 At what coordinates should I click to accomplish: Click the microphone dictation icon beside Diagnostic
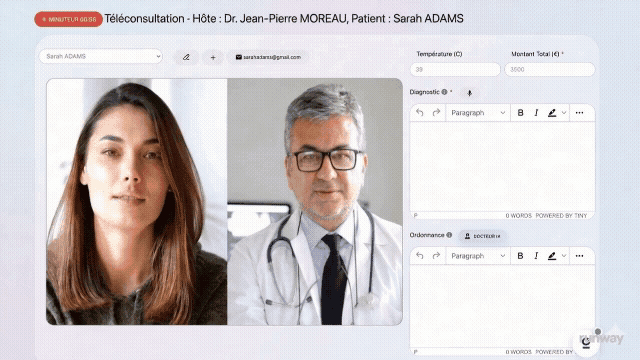(x=469, y=93)
